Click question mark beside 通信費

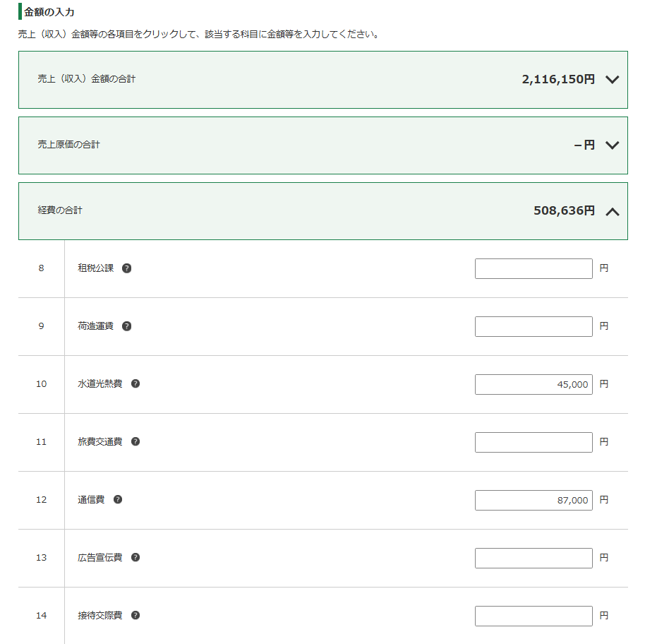pos(118,500)
